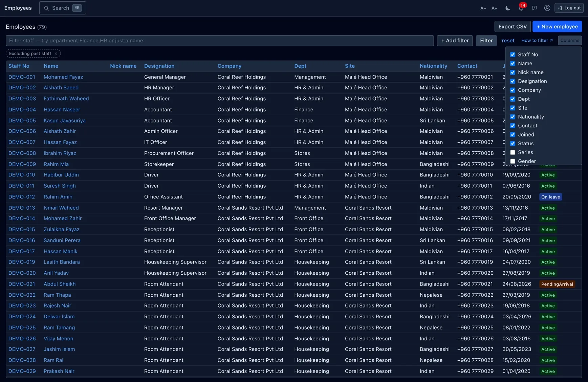Toggle the Columns dropdown button
Viewport: 588px width, 382px height.
click(570, 41)
